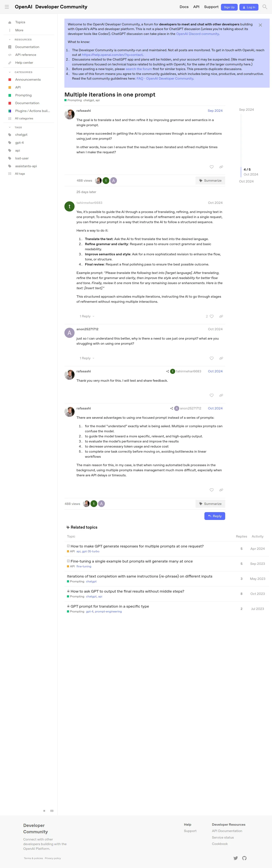
Task: Open the search magnifier icon in header
Action: point(265,7)
